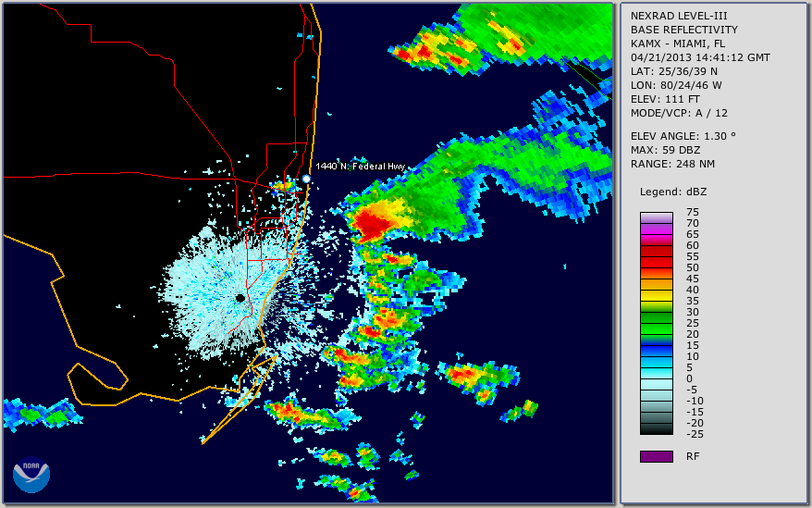This screenshot has width=812, height=508.
Task: Click 'KAMX - MIAMI, FL' station text
Action: click(678, 43)
